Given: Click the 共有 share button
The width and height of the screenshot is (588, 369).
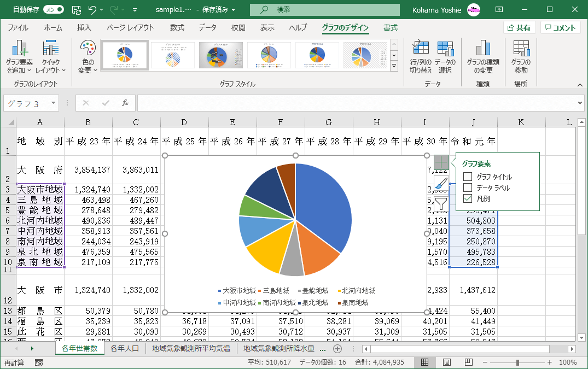Looking at the screenshot, I should tap(520, 28).
